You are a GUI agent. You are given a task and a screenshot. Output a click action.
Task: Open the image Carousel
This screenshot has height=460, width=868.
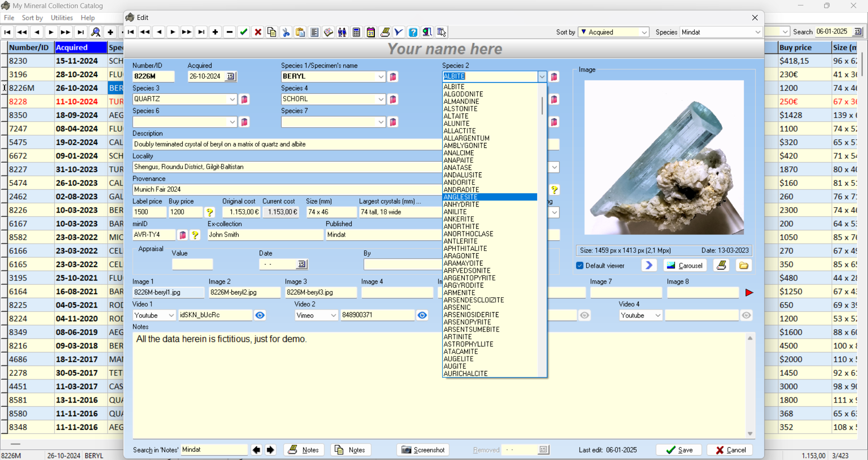coord(685,266)
